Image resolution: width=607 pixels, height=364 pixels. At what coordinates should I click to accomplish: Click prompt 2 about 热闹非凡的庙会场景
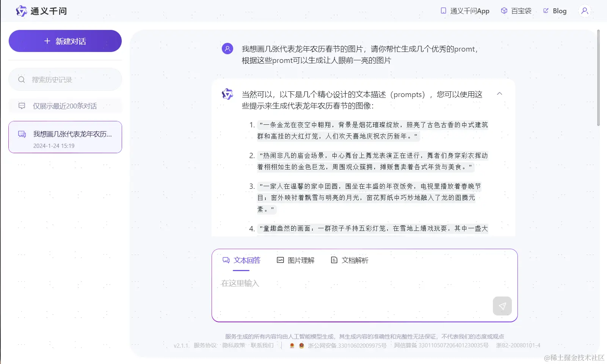373,161
